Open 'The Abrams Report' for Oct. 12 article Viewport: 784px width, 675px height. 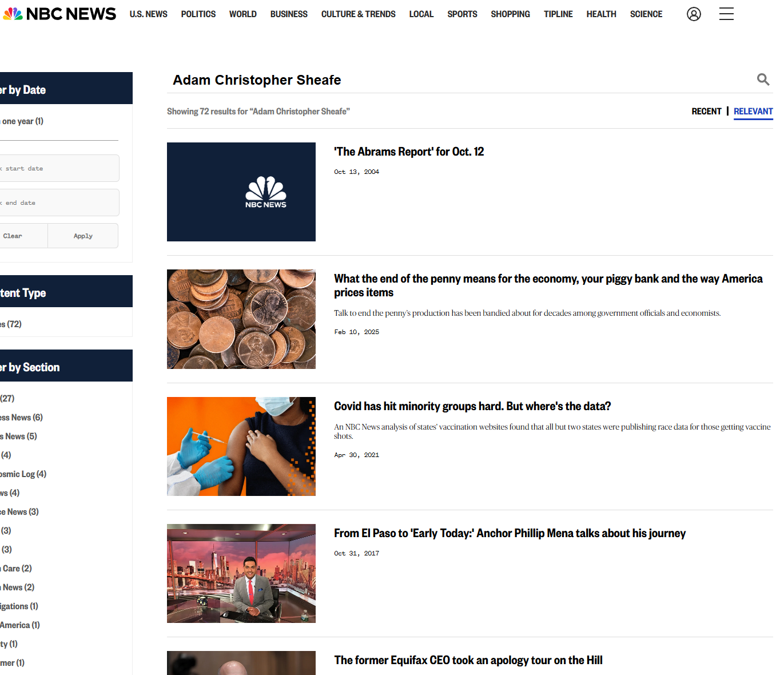(409, 152)
